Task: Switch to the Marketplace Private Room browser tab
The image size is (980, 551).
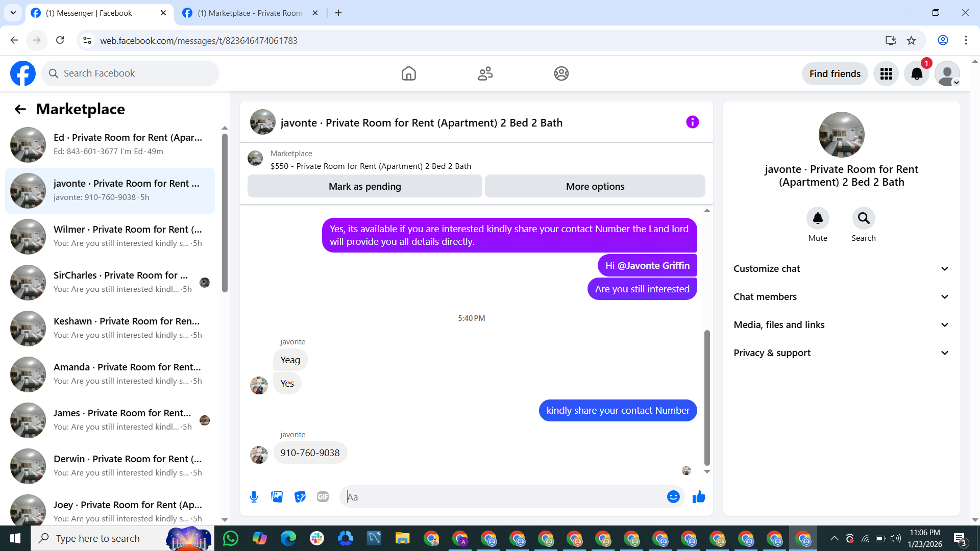Action: (x=249, y=13)
